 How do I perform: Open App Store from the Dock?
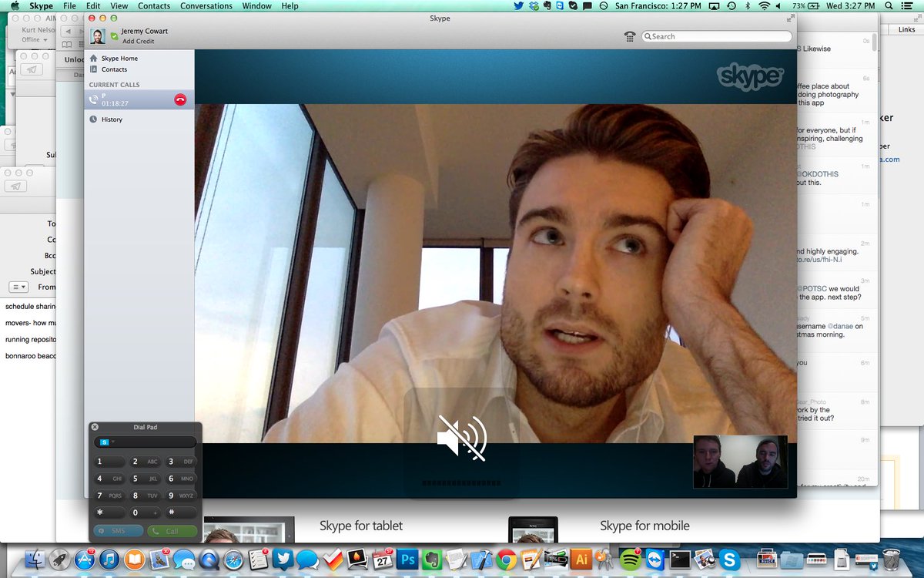(x=85, y=559)
